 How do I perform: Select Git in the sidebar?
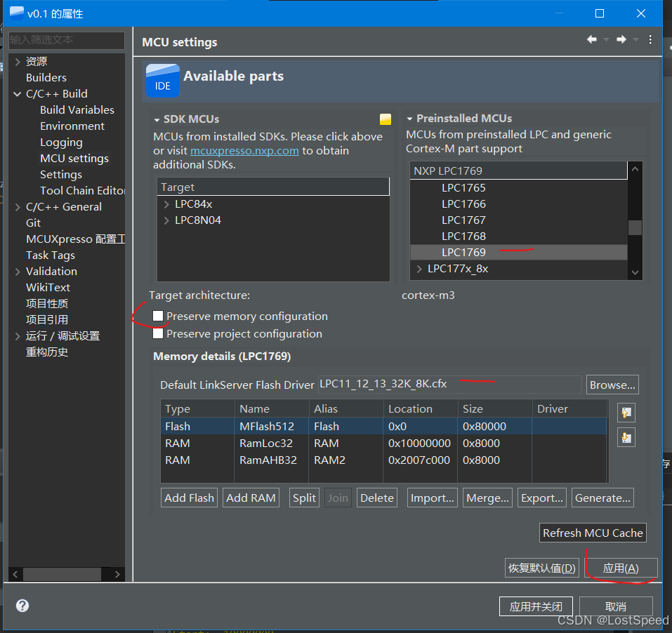pos(34,223)
